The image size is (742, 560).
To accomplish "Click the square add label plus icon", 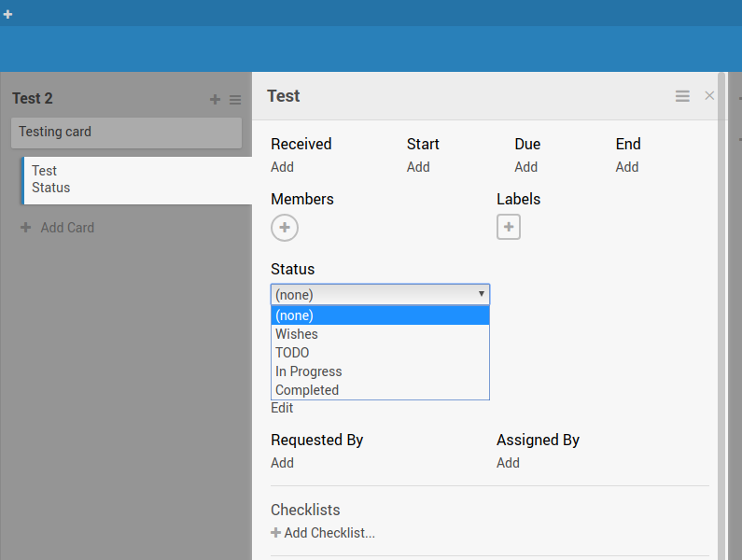I will click(509, 227).
